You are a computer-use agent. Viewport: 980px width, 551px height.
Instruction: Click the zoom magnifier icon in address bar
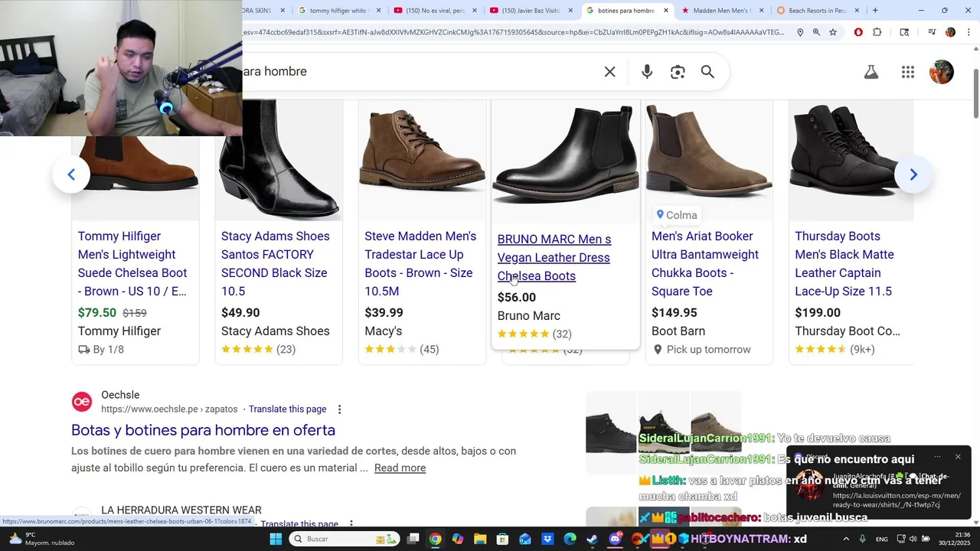(x=816, y=32)
